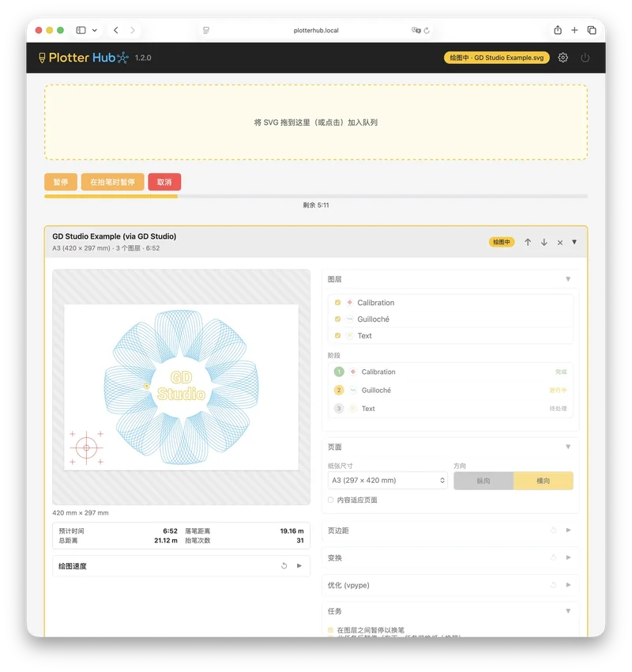Screen dimensions: 632x672
Task: Toggle Guilloché layer checkbox
Action: (x=337, y=319)
